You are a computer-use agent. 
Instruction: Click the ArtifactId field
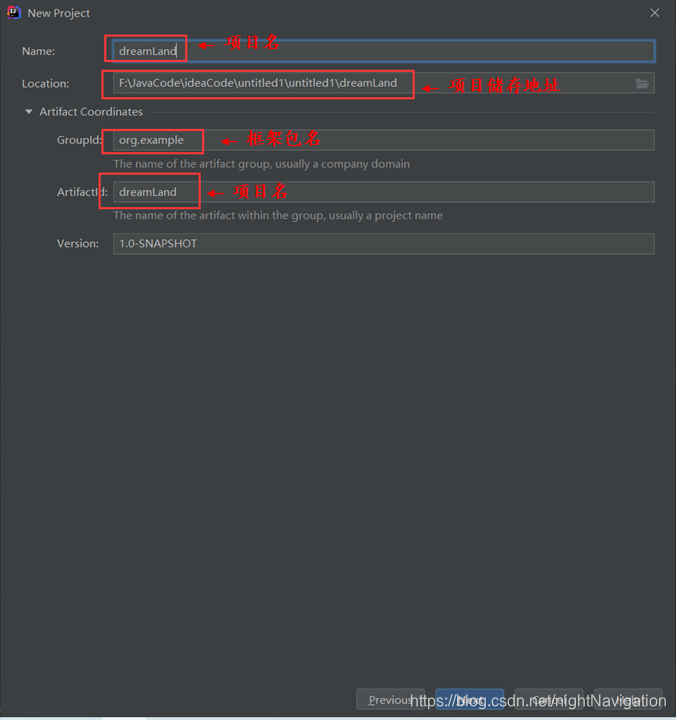384,192
